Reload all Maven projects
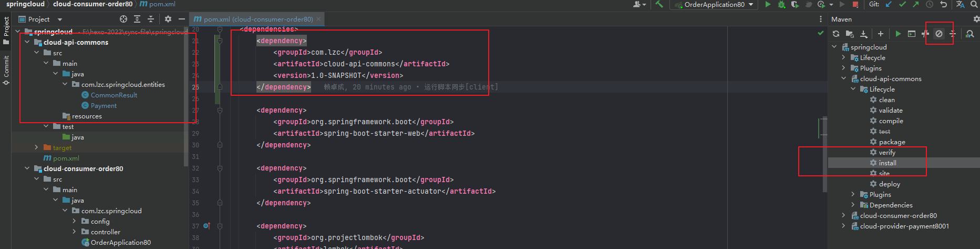 (x=836, y=34)
